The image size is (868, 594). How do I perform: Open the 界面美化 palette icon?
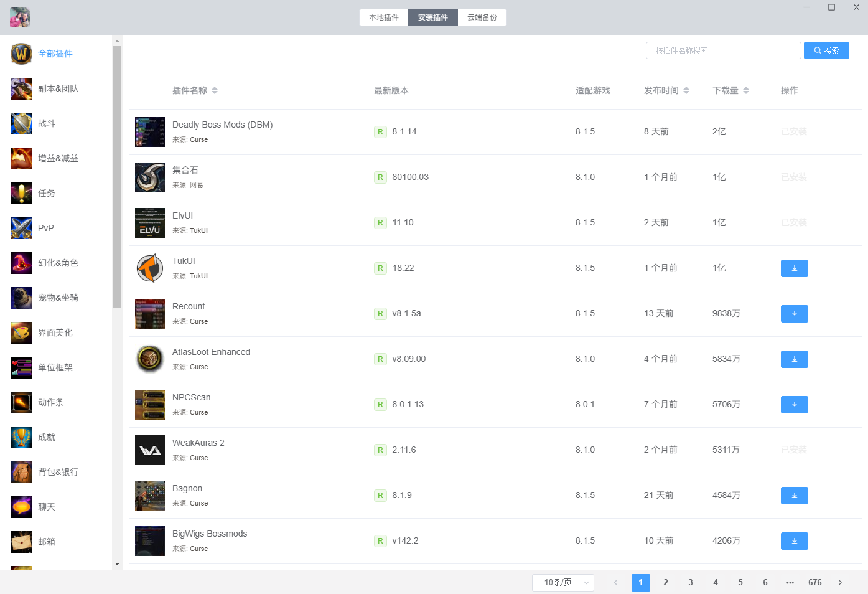(21, 333)
